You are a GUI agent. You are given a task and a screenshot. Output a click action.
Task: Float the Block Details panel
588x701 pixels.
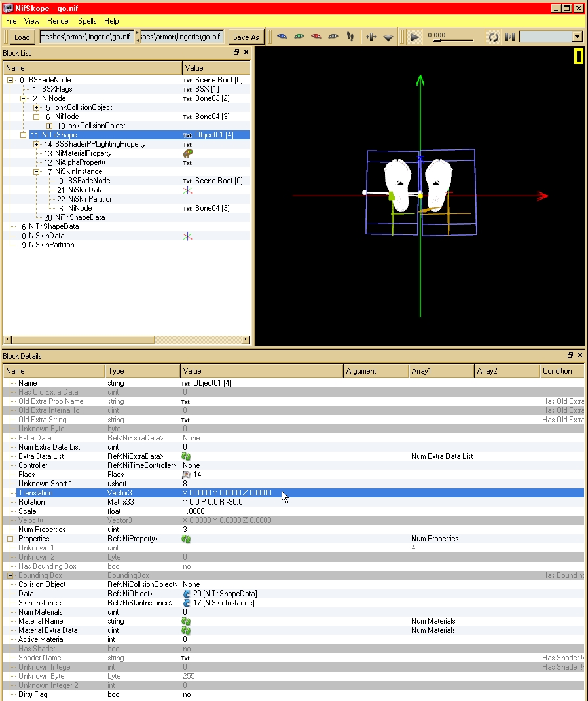[570, 355]
